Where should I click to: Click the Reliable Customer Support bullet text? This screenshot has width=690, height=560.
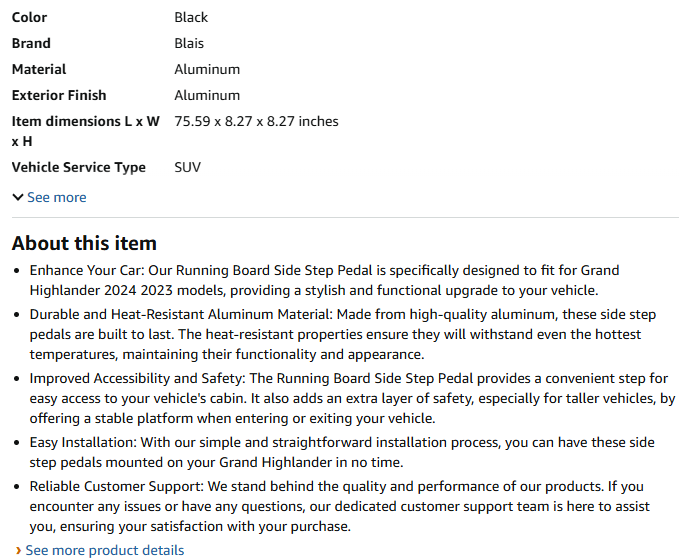[x=339, y=506]
